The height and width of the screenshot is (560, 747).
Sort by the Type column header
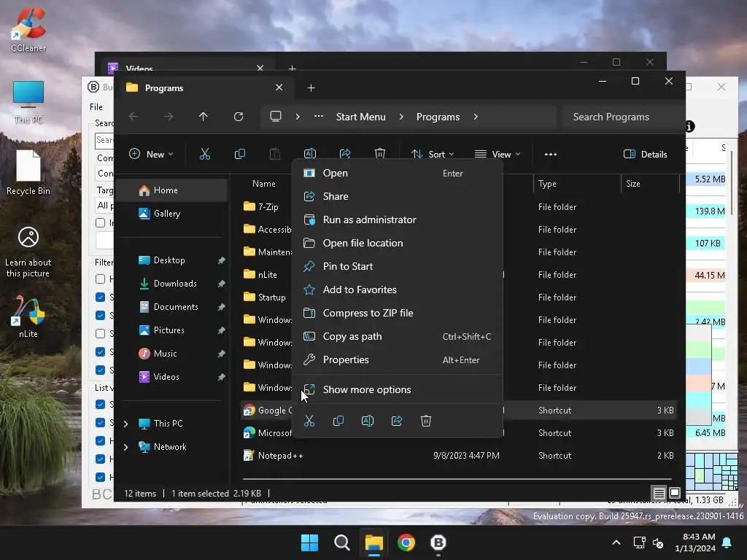(x=576, y=184)
